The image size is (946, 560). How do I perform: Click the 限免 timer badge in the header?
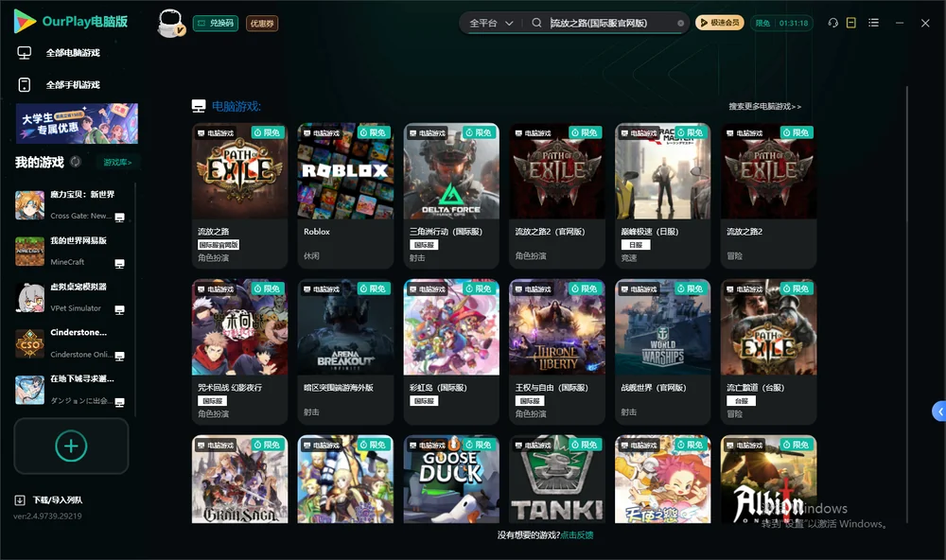pyautogui.click(x=782, y=23)
